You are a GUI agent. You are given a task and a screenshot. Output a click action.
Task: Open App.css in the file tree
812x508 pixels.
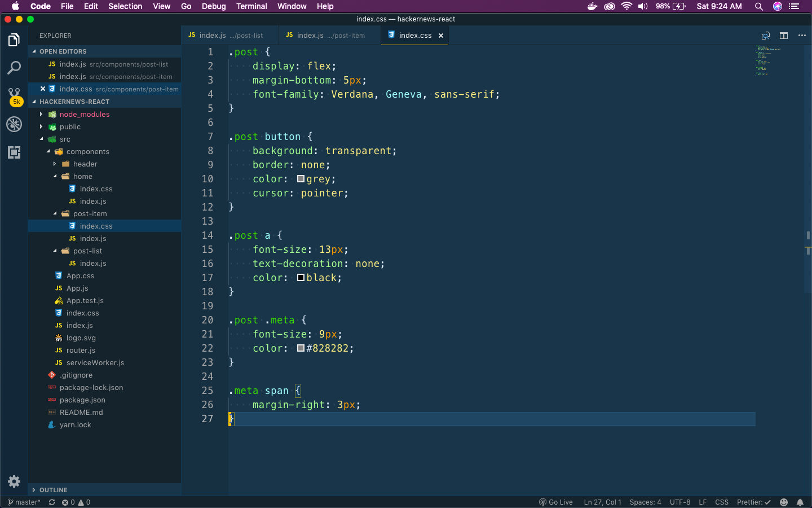(x=104, y=275)
